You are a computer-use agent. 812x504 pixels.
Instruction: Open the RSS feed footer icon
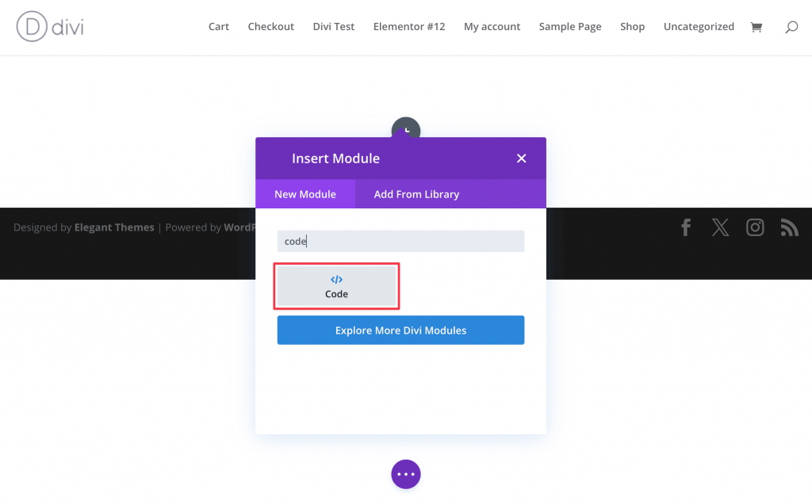click(x=789, y=227)
